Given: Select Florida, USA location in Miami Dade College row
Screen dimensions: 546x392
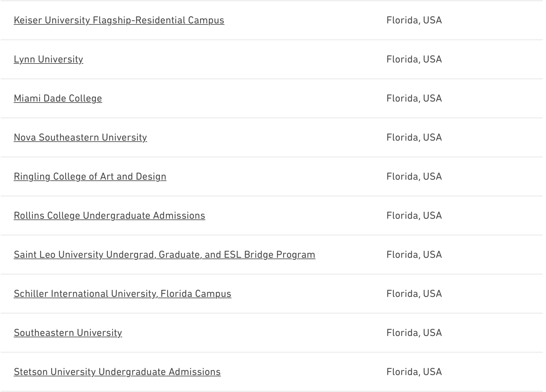Looking at the screenshot, I should pyautogui.click(x=414, y=98).
